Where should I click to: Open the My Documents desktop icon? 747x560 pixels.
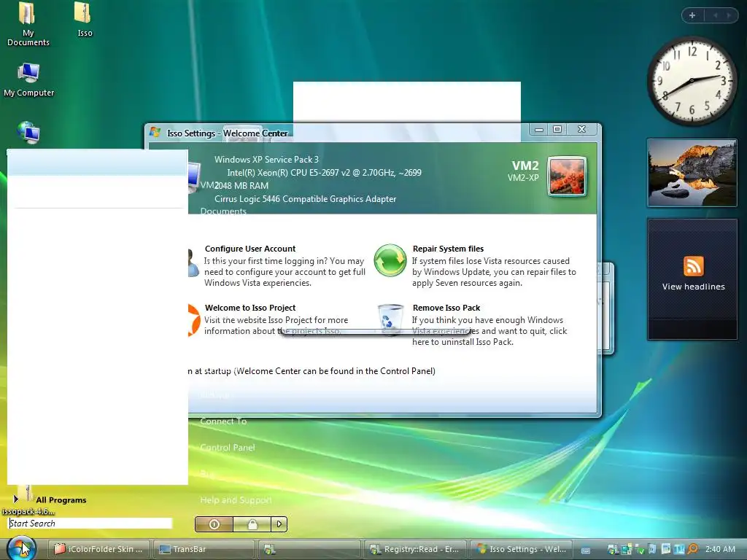pyautogui.click(x=28, y=24)
